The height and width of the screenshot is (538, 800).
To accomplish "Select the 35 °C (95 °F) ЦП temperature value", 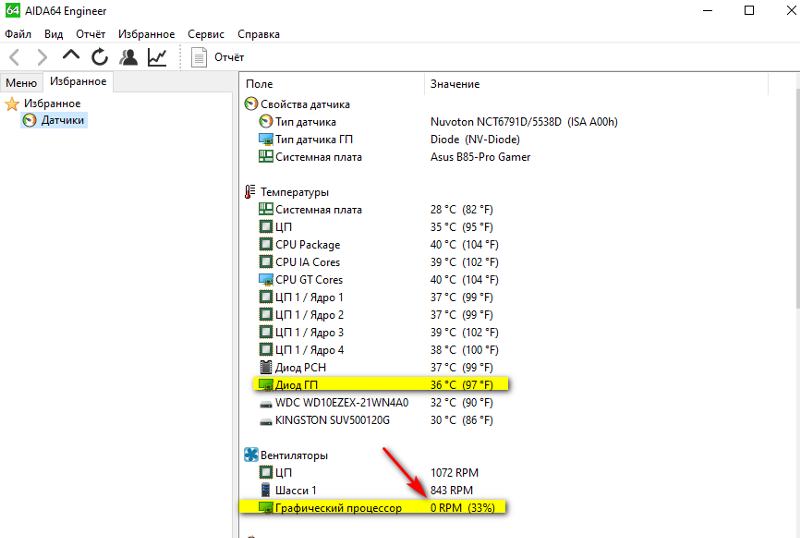I will click(462, 227).
